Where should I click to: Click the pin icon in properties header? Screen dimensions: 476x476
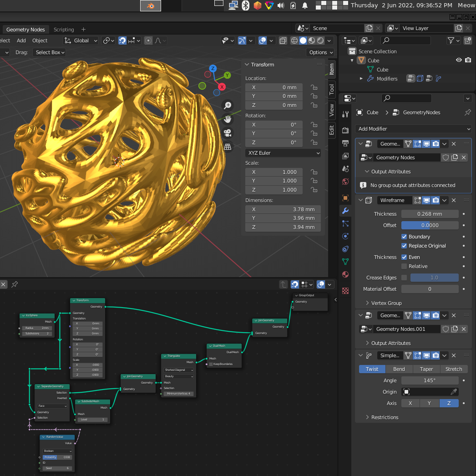(x=467, y=112)
